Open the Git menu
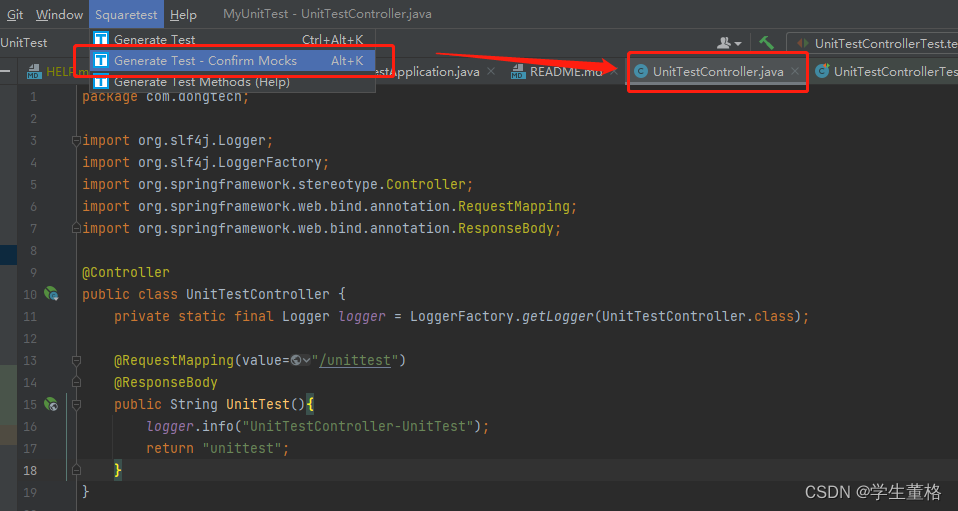 [15, 14]
